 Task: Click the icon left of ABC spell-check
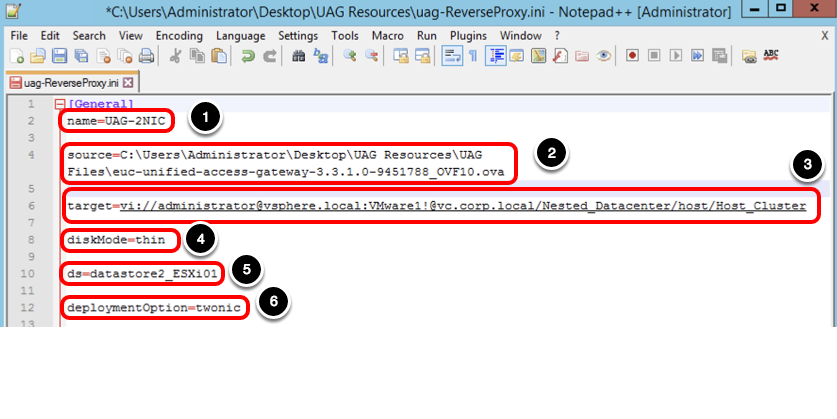[749, 56]
